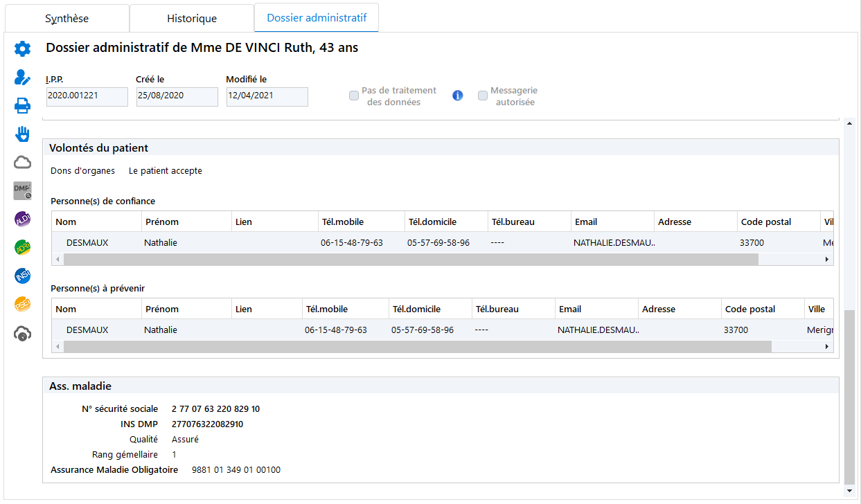
Task: Select the DESMAUX row in Personne(s) à prévenir
Action: point(87,330)
